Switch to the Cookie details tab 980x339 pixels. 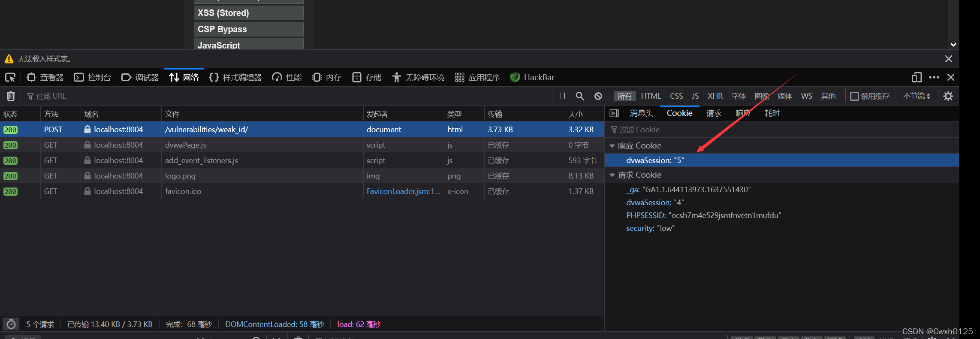coord(679,113)
